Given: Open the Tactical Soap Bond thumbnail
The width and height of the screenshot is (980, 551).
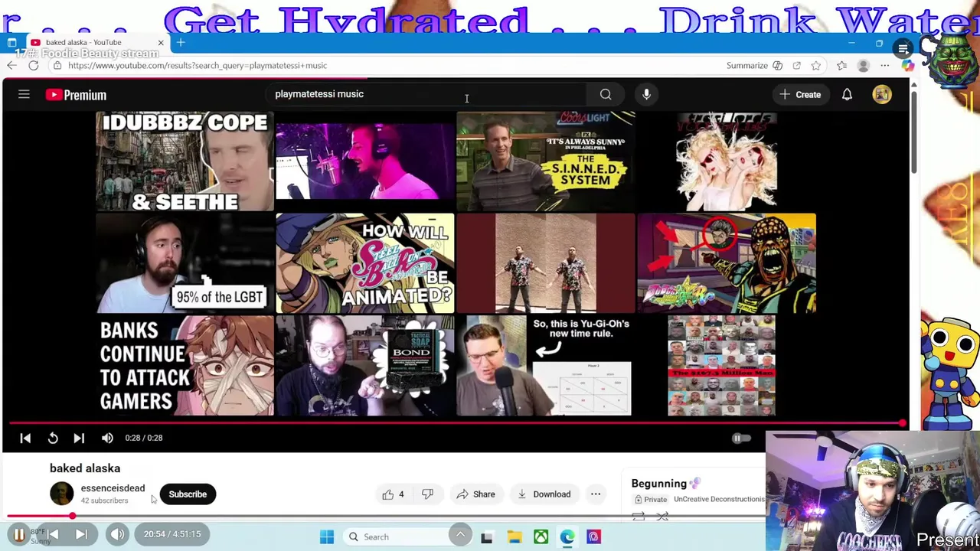Looking at the screenshot, I should [365, 366].
